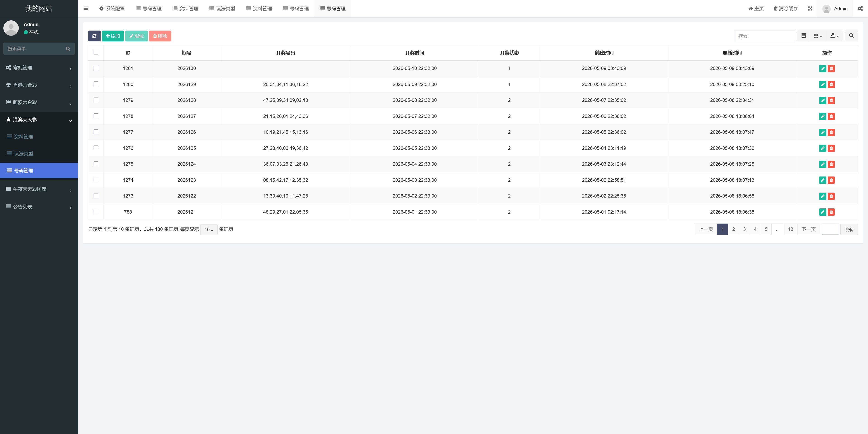Edit row ID 1277 with pencil icon
The image size is (868, 434).
(823, 132)
